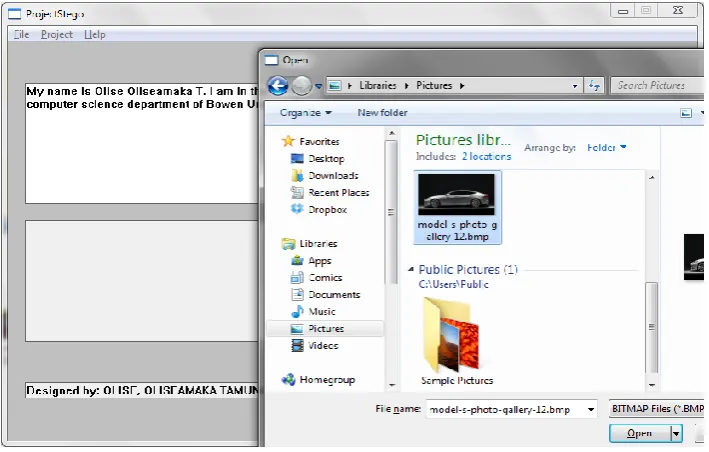Click the New folder button
Viewport: 709px width, 452px height.
pyautogui.click(x=382, y=113)
